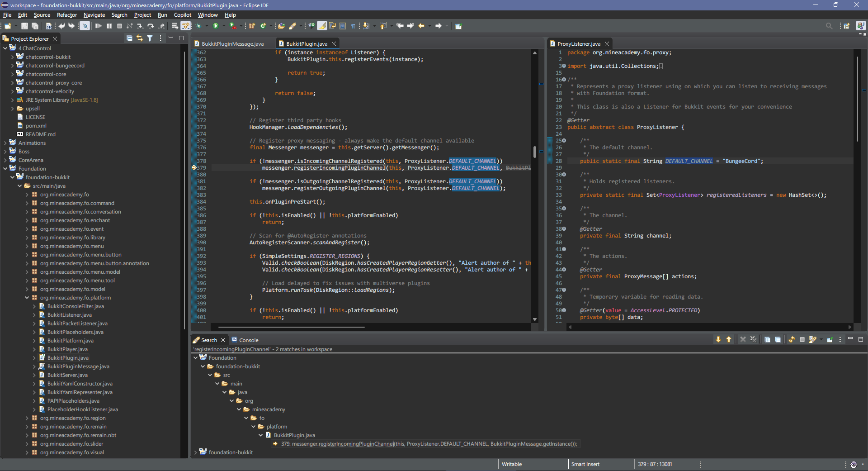The width and height of the screenshot is (868, 471).
Task: Toggle Link with Editor in Project Explorer
Action: (140, 38)
